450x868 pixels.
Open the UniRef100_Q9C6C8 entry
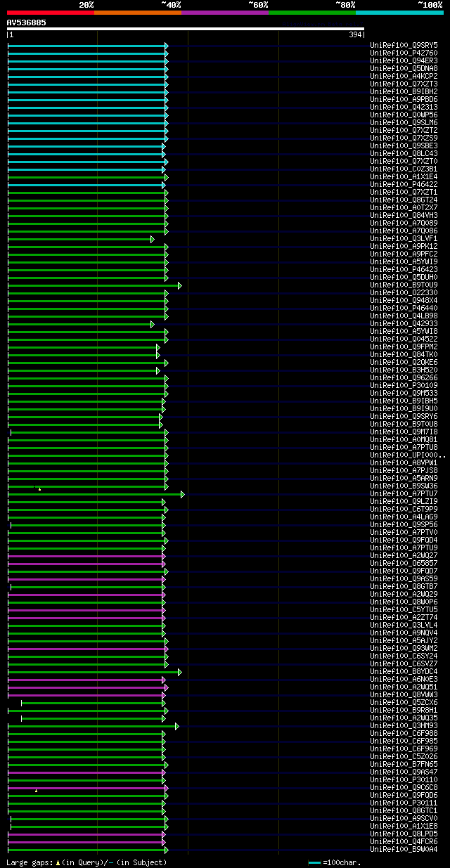(x=404, y=788)
